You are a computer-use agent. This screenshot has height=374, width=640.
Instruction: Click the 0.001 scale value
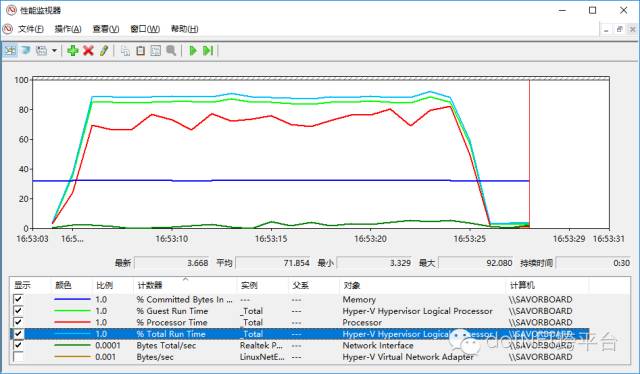click(105, 357)
